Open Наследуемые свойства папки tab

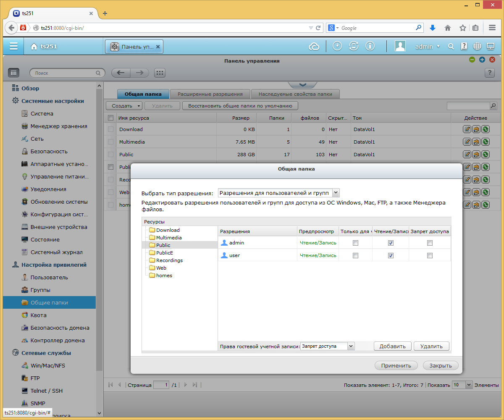coord(295,94)
